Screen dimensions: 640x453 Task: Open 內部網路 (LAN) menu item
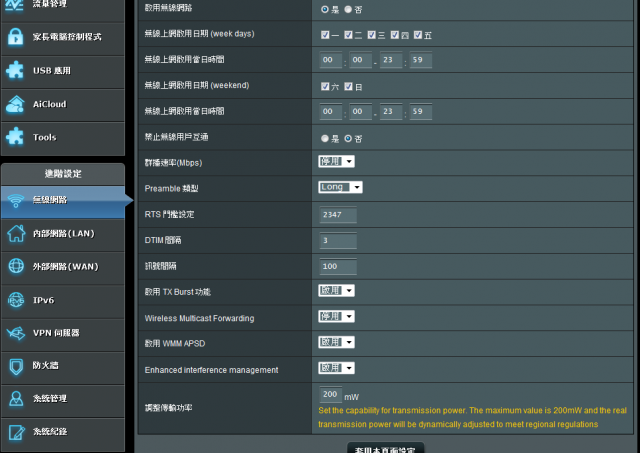(63, 235)
